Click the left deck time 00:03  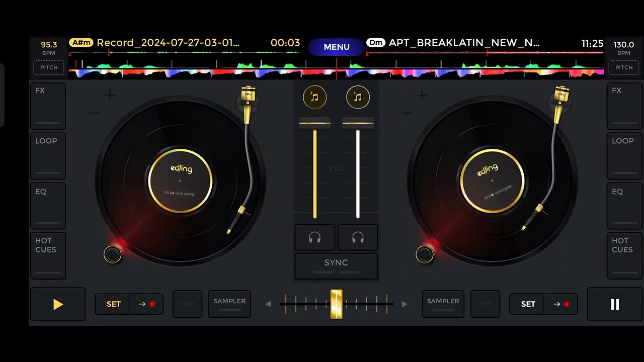tap(285, 43)
